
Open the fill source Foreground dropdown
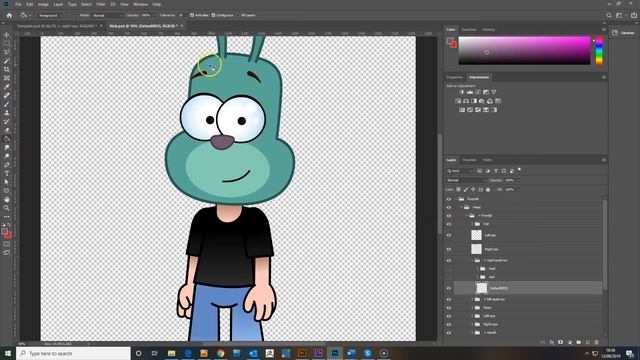[50, 15]
